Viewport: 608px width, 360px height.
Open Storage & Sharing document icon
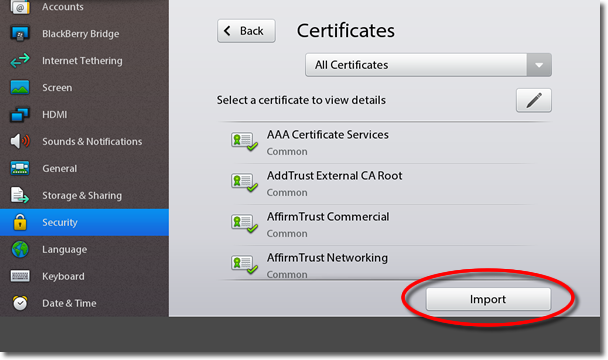click(19, 195)
